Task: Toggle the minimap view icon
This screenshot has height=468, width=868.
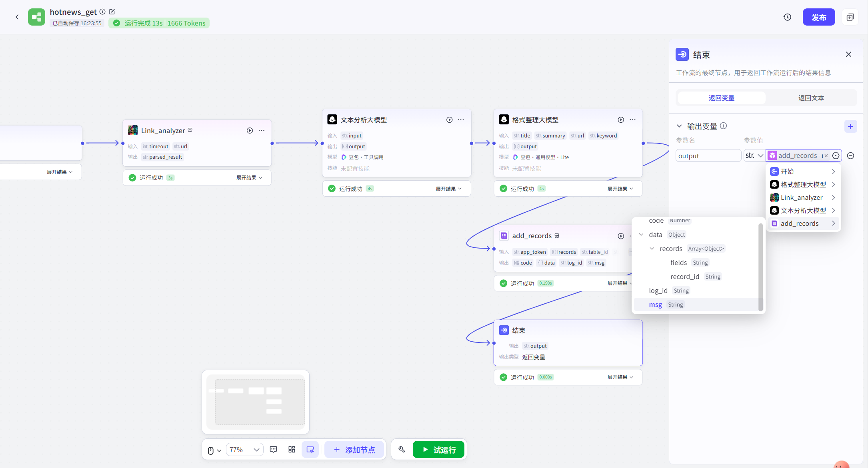Action: click(x=310, y=450)
